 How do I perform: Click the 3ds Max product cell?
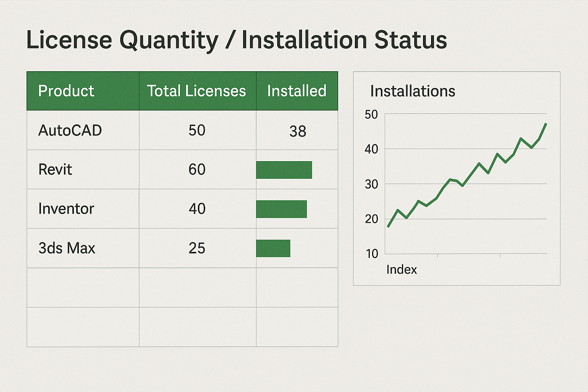[x=83, y=248]
